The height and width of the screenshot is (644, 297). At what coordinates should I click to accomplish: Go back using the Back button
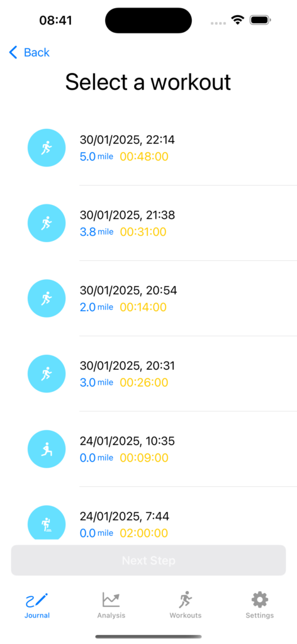point(29,53)
